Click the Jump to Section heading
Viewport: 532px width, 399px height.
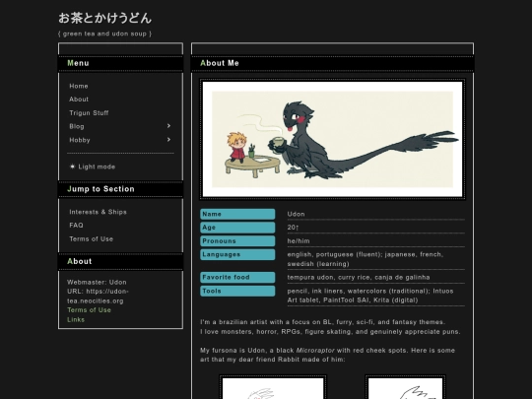[x=100, y=189]
